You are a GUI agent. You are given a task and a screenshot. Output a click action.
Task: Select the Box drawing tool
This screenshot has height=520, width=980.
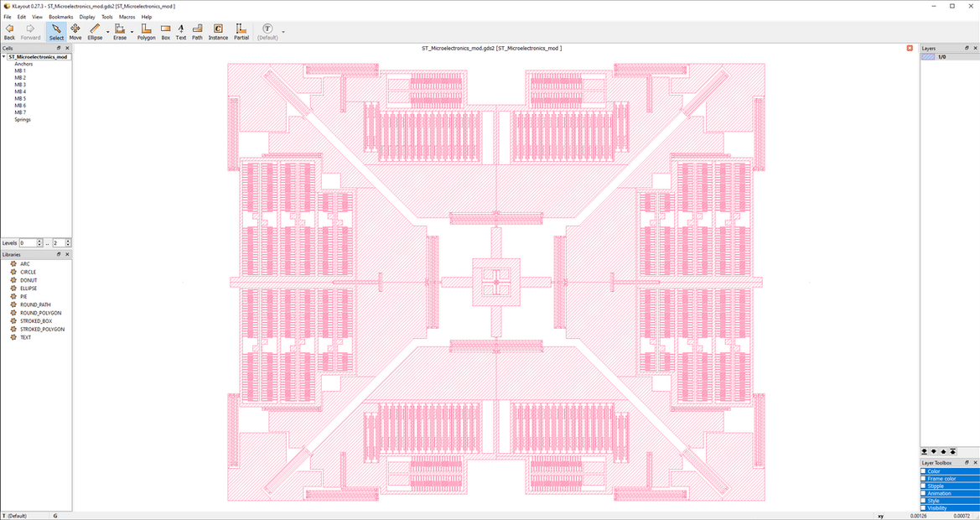click(x=166, y=31)
